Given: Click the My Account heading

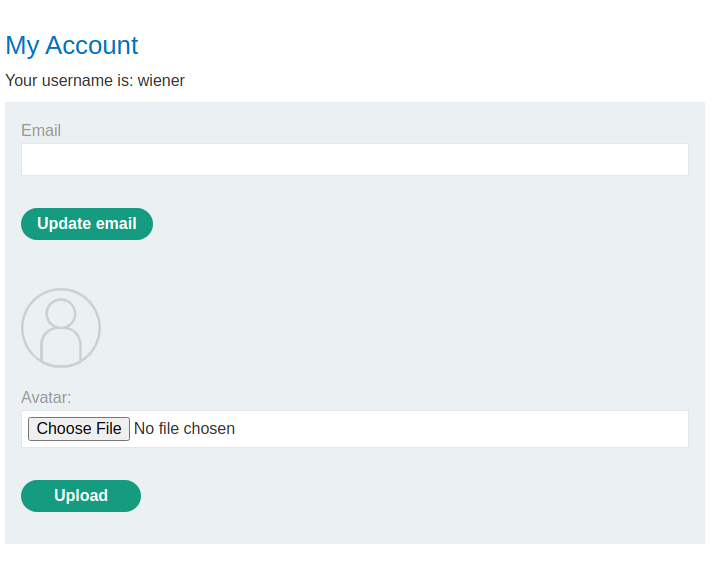Looking at the screenshot, I should pyautogui.click(x=72, y=45).
